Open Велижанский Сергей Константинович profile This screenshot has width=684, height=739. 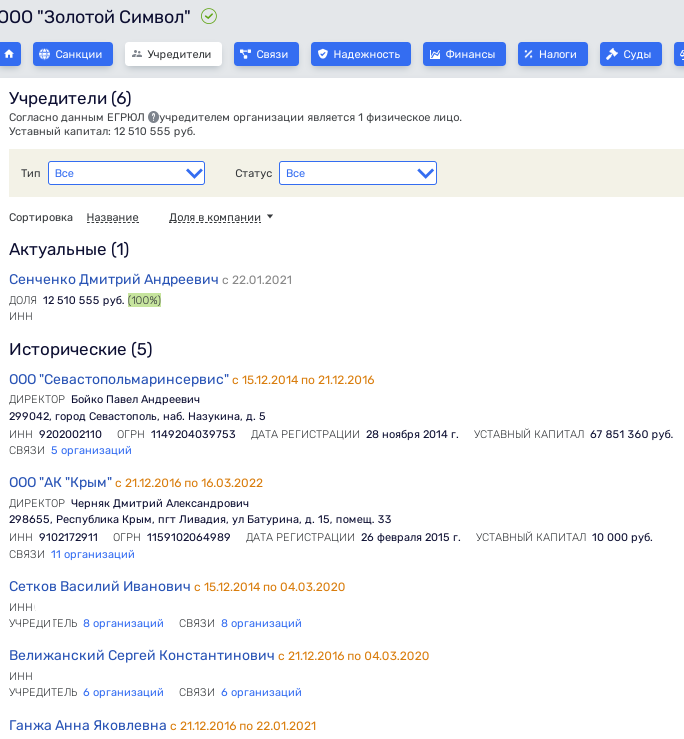tap(141, 656)
